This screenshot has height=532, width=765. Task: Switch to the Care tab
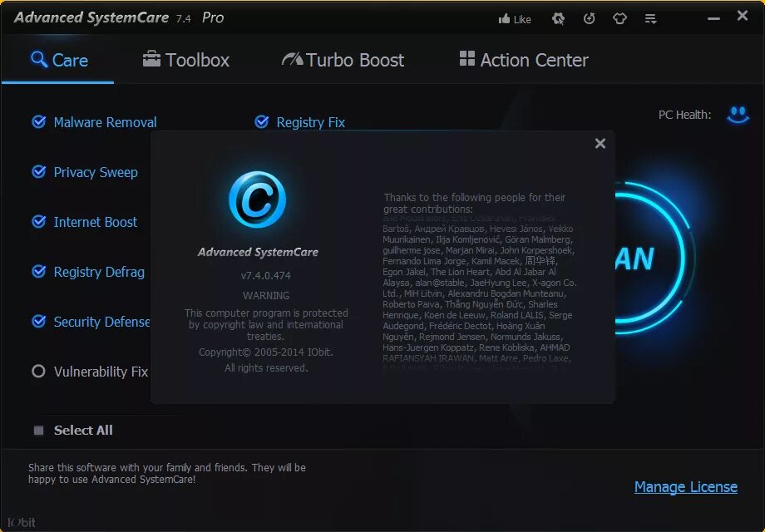pos(59,60)
